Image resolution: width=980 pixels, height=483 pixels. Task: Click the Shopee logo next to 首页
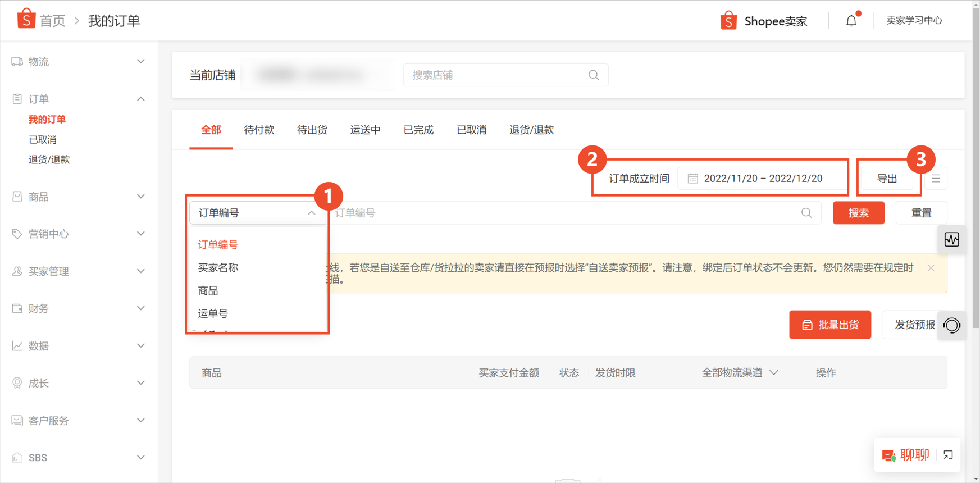(x=26, y=19)
